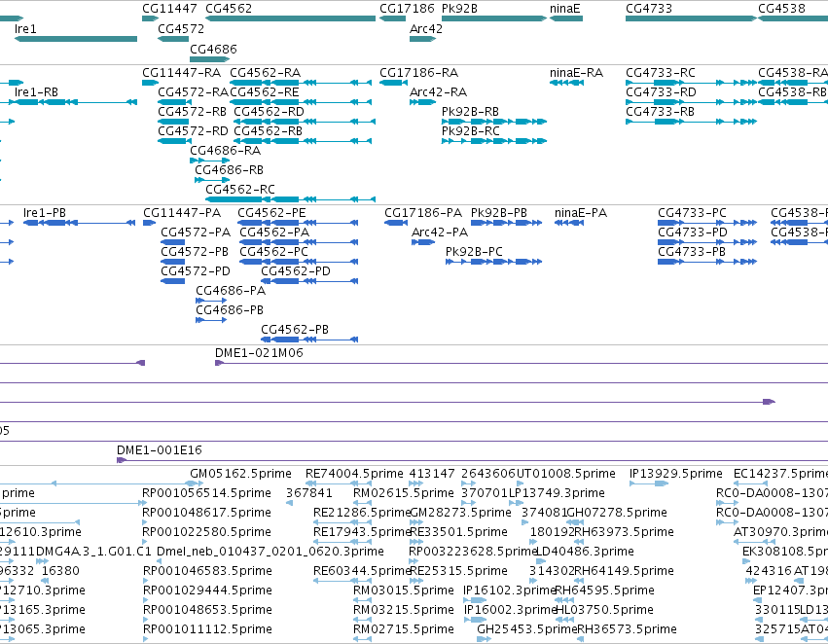Open protein label CG4686-PA

231,291
